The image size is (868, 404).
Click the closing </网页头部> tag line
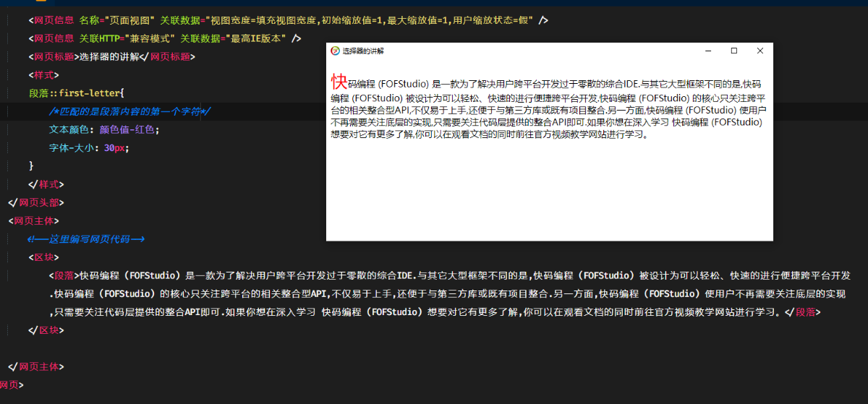coord(36,202)
